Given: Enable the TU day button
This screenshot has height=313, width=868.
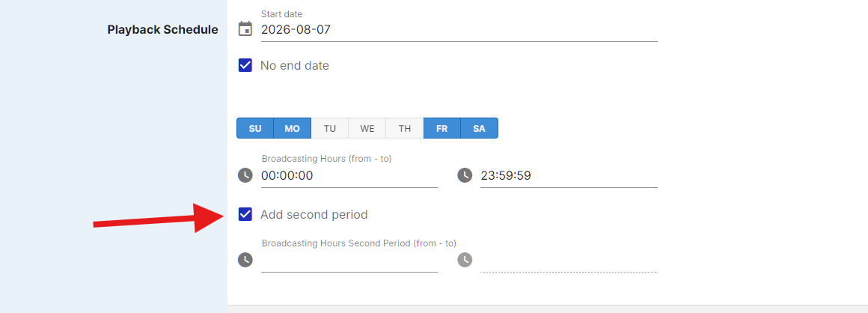Looking at the screenshot, I should (330, 128).
